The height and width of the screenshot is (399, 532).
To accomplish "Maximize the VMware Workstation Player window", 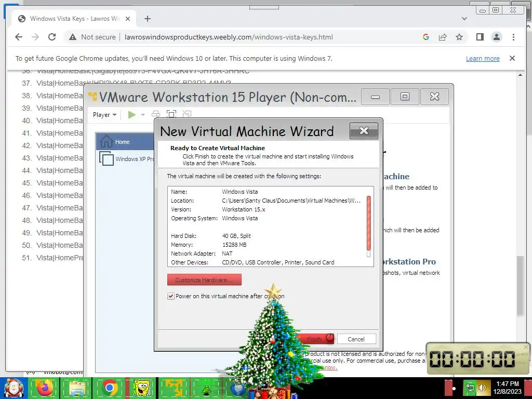I will tap(404, 97).
